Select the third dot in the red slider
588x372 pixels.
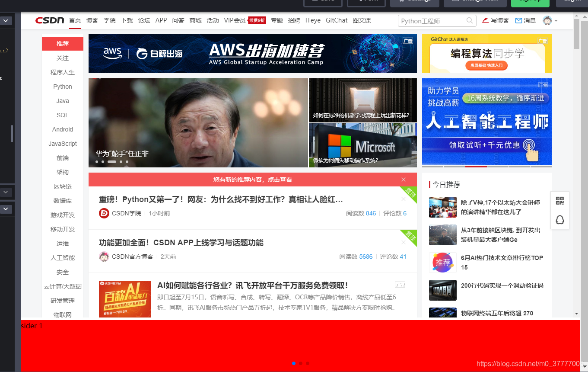pyautogui.click(x=308, y=363)
